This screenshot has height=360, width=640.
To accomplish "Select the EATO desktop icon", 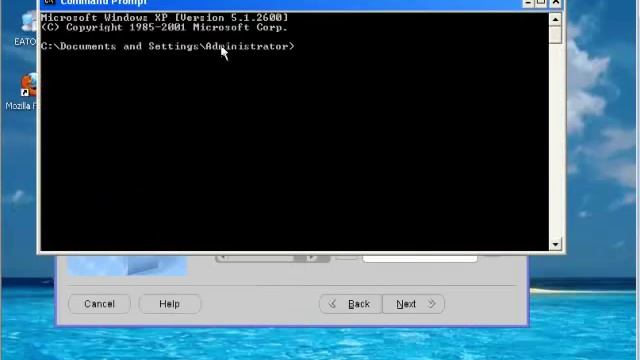I will [24, 29].
